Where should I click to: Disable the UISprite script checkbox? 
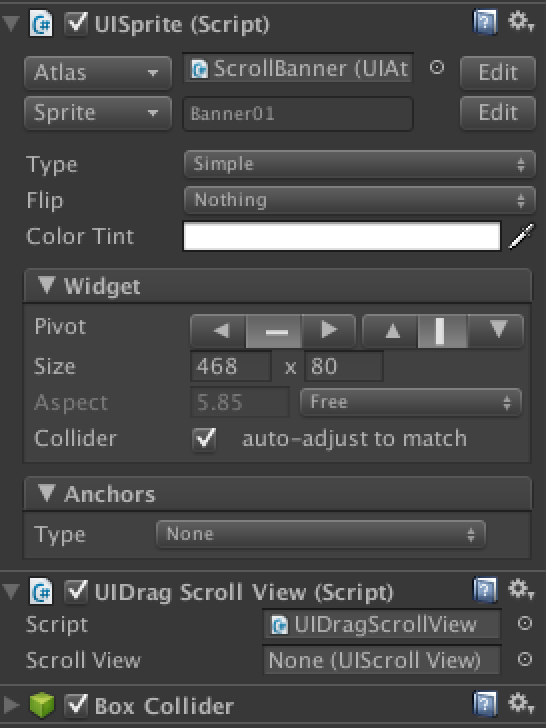pyautogui.click(x=76, y=23)
